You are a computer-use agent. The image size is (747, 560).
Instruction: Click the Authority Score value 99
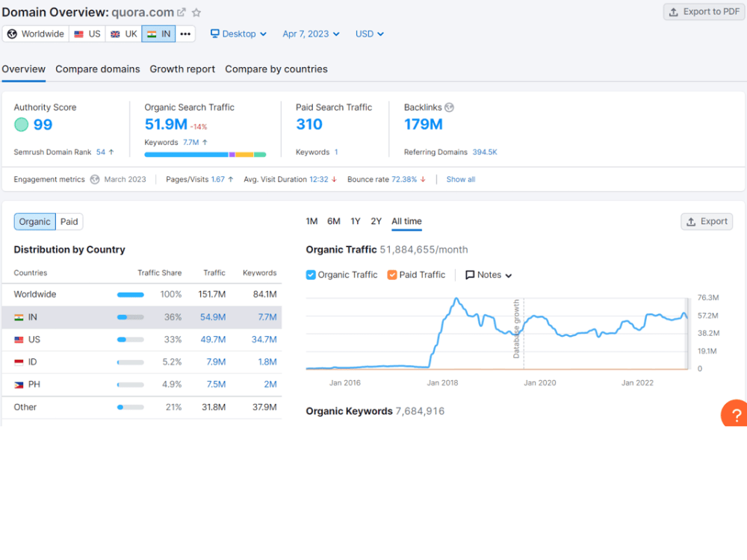43,125
